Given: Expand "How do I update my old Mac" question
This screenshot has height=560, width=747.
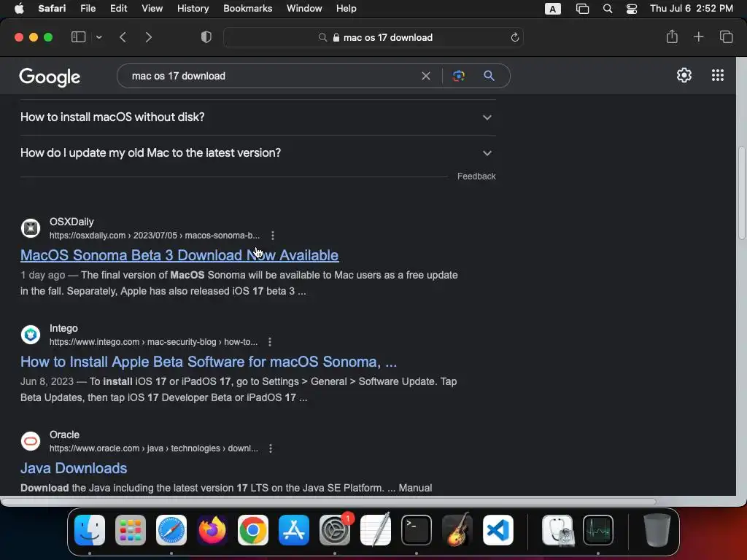Looking at the screenshot, I should [258, 153].
